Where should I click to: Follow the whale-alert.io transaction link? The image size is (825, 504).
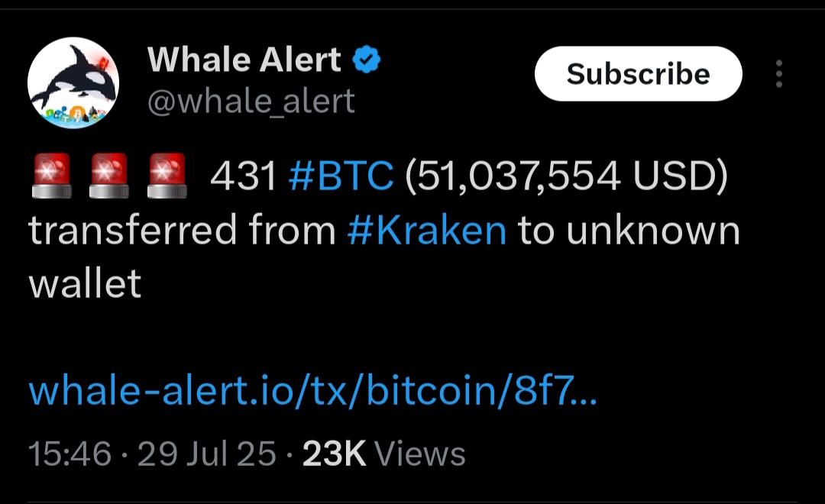[312, 391]
